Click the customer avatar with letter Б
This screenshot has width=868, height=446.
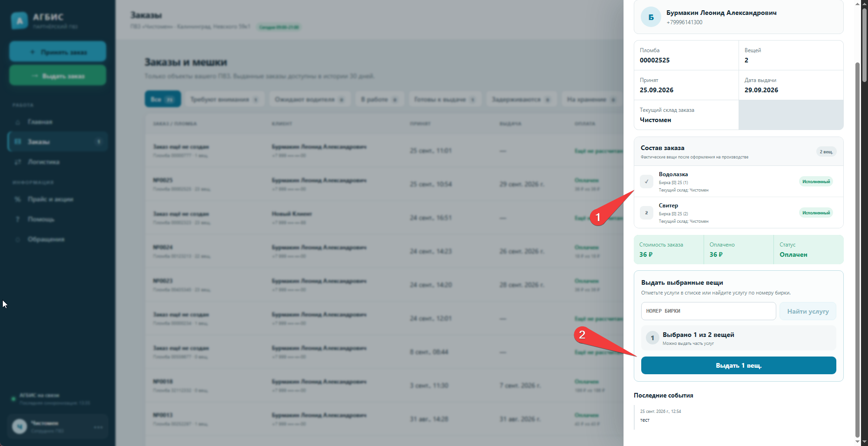tap(651, 17)
